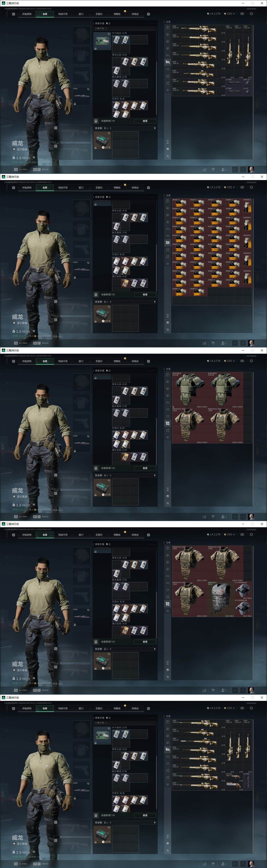Topmost window: highlighted category icon in 仓库 sidebar
The width and height of the screenshot is (267, 868).
pyautogui.click(x=168, y=62)
